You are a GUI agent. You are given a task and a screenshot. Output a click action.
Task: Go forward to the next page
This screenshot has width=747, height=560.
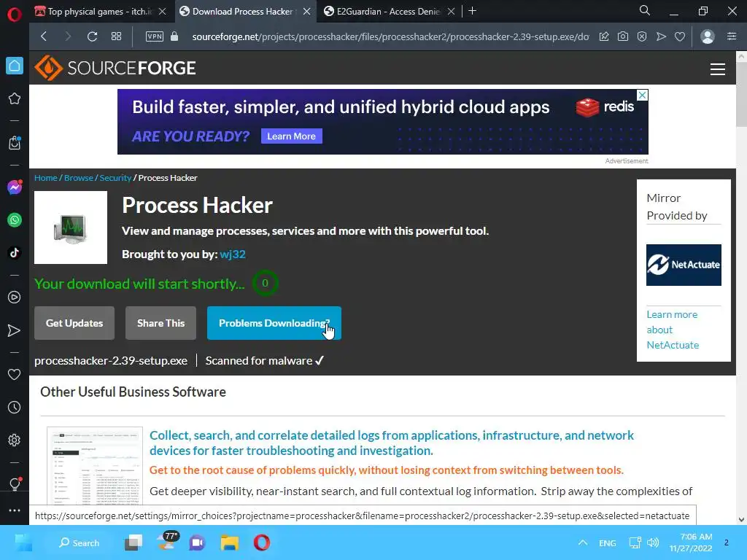point(68,36)
